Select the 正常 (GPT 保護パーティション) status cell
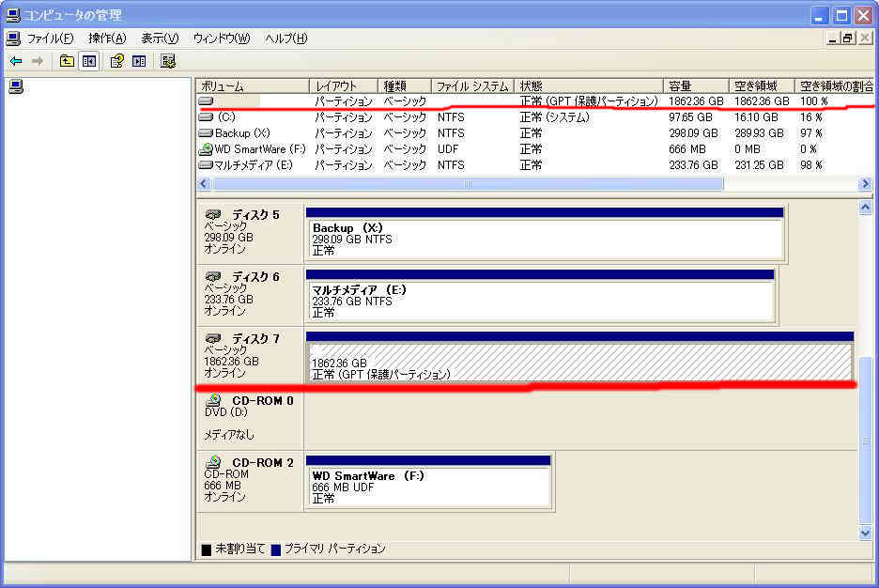879x588 pixels. coord(589,101)
